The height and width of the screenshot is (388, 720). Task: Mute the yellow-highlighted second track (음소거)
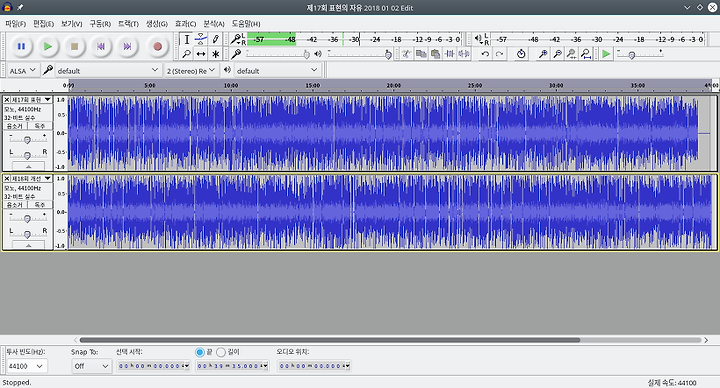click(x=15, y=204)
